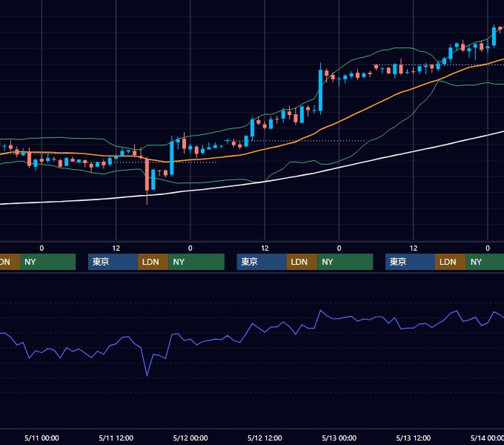Click the hour label 12 above 5/11 12:00
This screenshot has width=504, height=445.
[x=116, y=248]
